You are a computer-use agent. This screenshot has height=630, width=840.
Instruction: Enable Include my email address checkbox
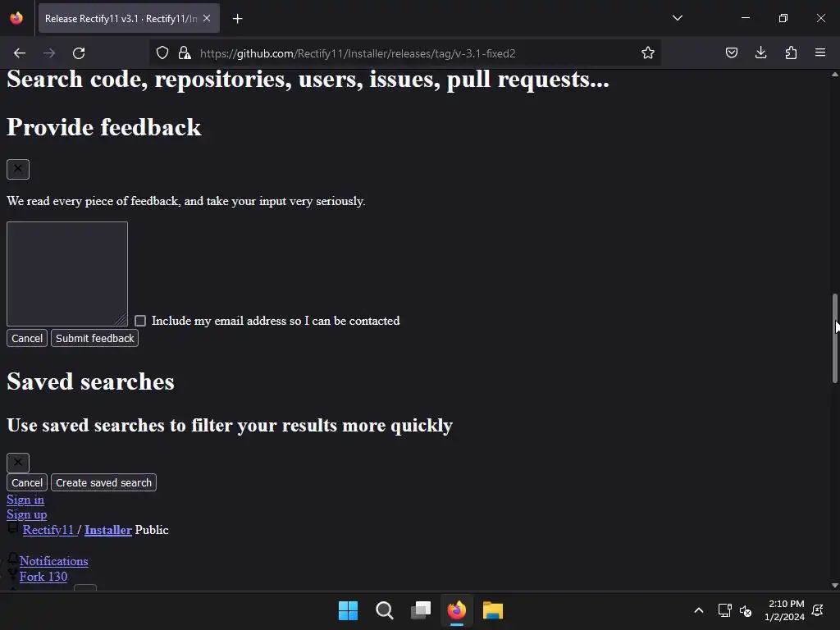140,321
